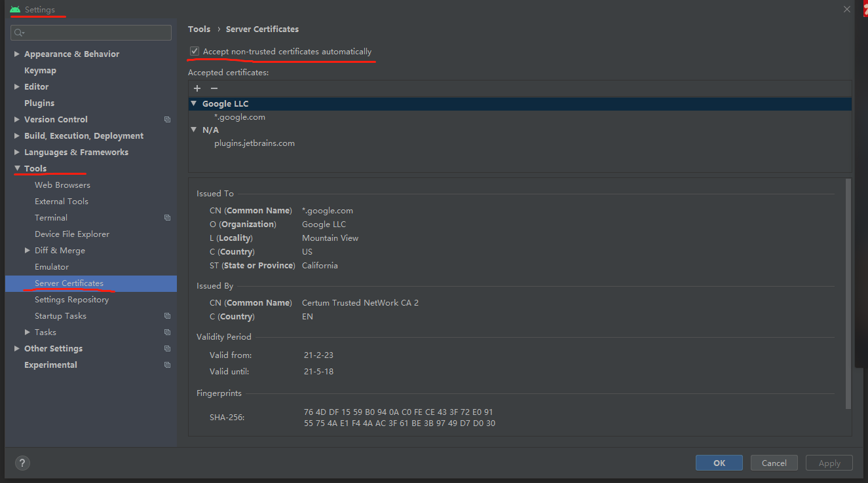Expand the Version Control section arrow
Viewport: 868px width, 483px height.
click(x=17, y=120)
